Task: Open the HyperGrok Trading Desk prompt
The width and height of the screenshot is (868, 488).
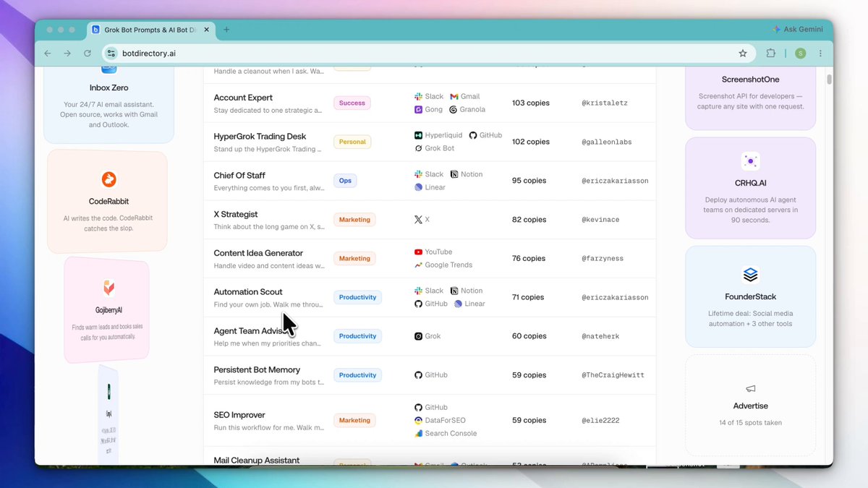Action: tap(260, 136)
